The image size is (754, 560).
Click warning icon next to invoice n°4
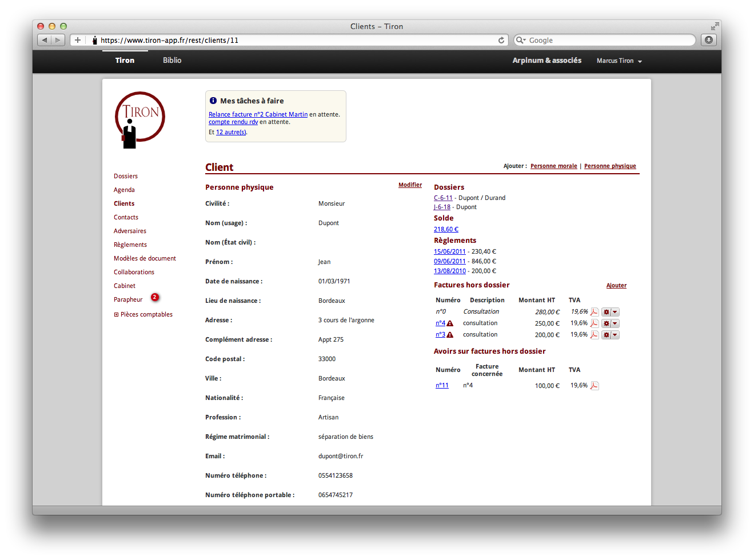pos(450,323)
